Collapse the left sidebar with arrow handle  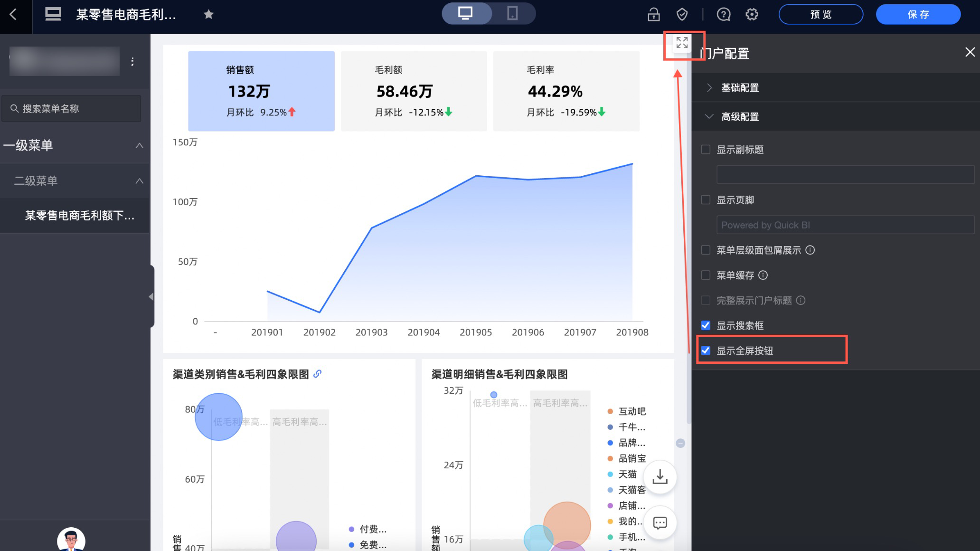151,296
